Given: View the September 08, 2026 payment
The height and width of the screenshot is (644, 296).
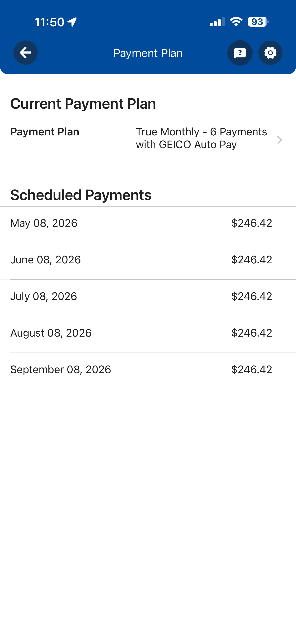Looking at the screenshot, I should pyautogui.click(x=148, y=371).
